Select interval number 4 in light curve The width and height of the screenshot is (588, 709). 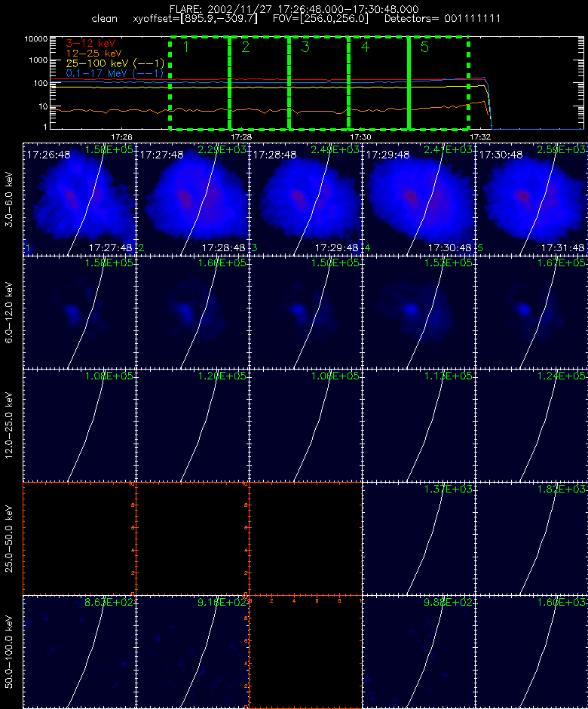coord(365,47)
